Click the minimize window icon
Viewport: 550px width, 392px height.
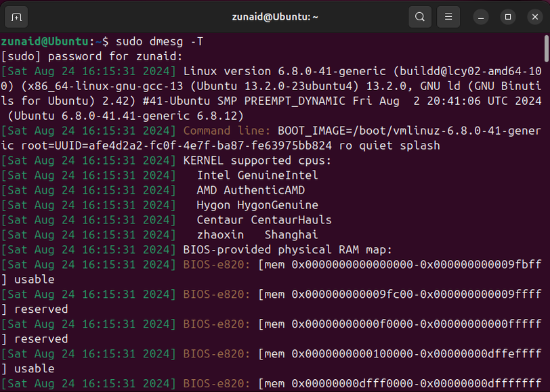point(481,17)
